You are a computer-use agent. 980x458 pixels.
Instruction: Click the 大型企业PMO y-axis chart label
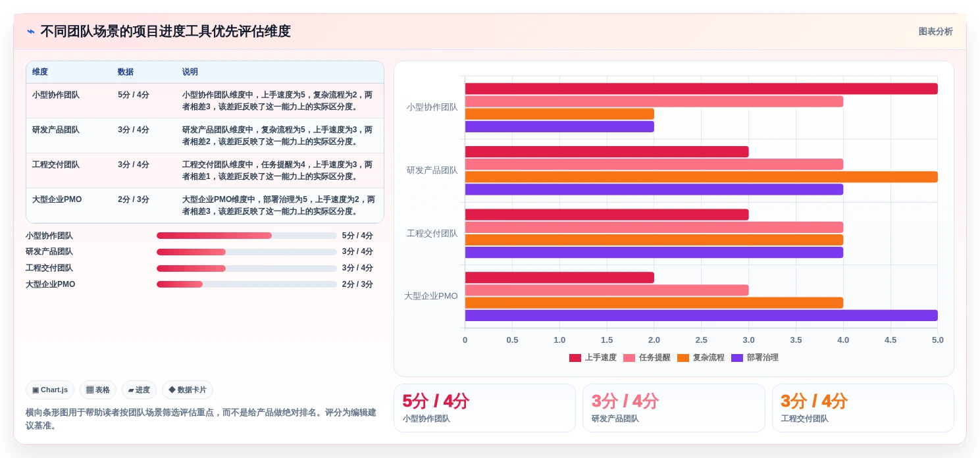pyautogui.click(x=430, y=296)
